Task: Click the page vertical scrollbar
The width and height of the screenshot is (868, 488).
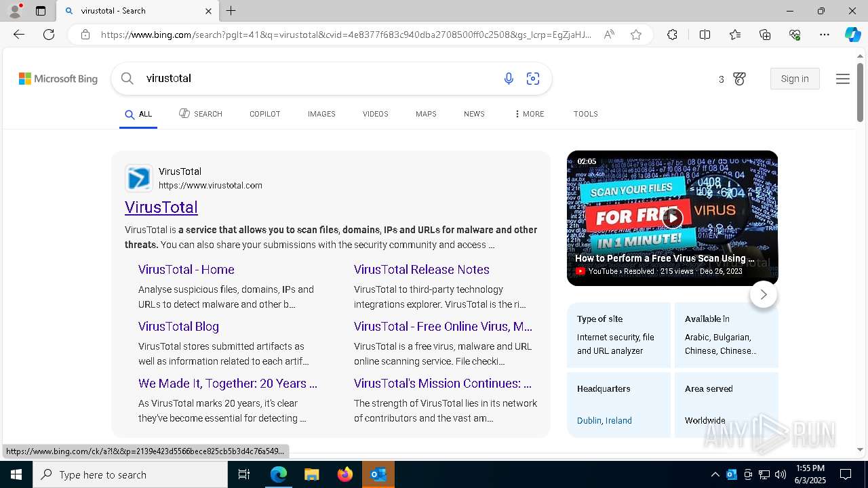Action: (860, 93)
